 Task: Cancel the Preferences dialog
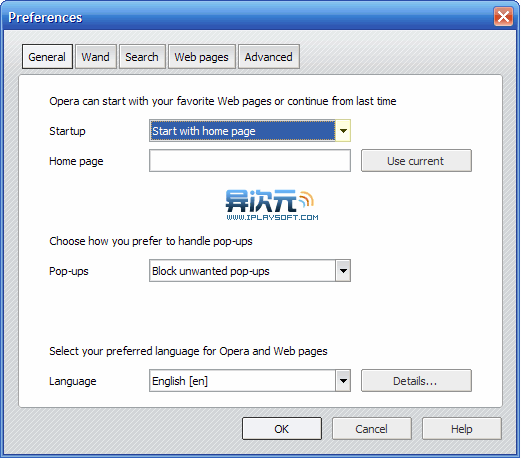372,429
